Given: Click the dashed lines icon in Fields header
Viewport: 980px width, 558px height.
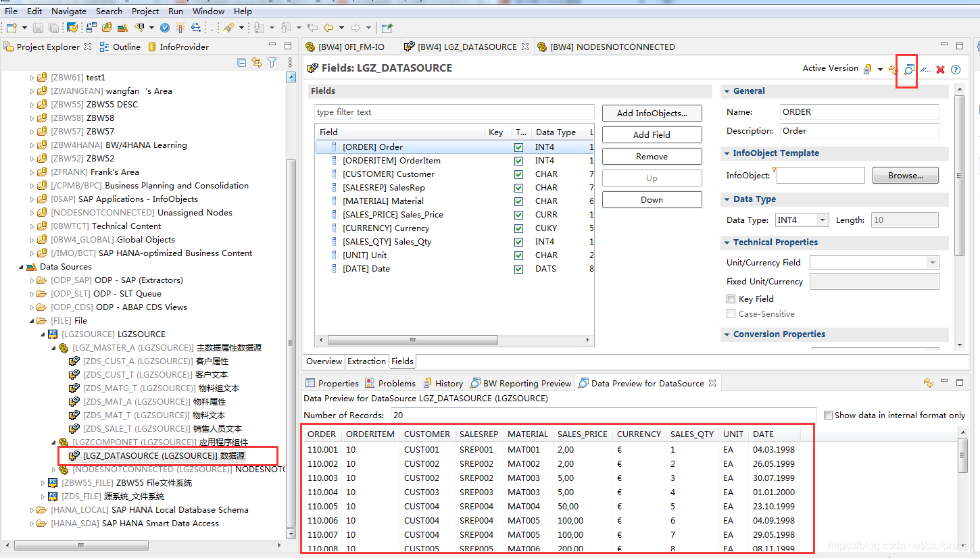Looking at the screenshot, I should 925,70.
